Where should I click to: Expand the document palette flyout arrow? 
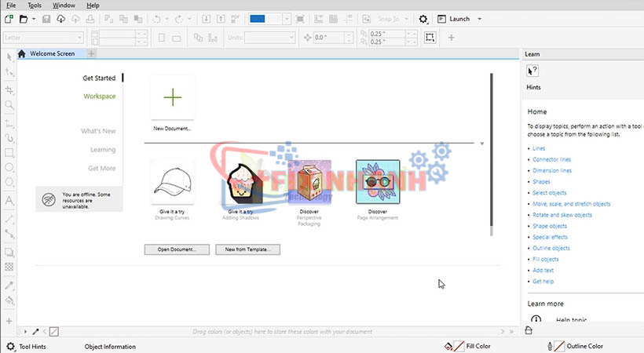click(x=25, y=331)
